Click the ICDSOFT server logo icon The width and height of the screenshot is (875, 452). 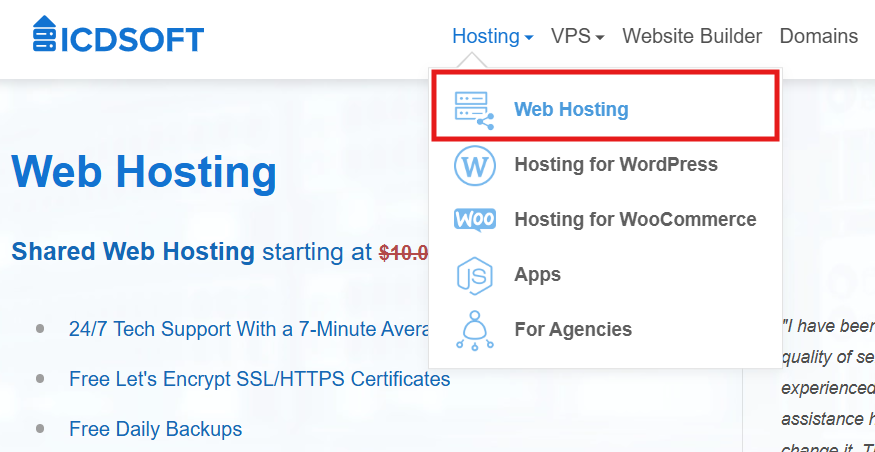[45, 33]
